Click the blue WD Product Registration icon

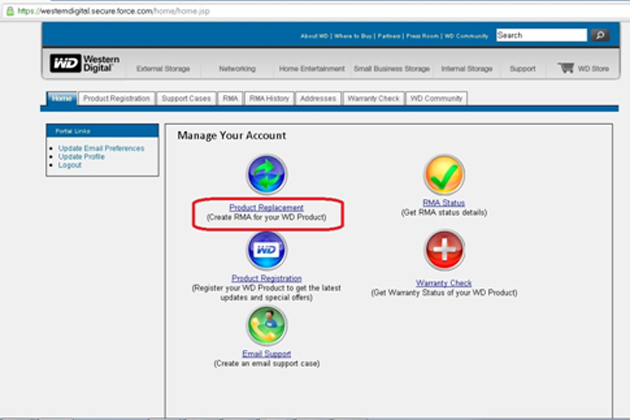266,250
